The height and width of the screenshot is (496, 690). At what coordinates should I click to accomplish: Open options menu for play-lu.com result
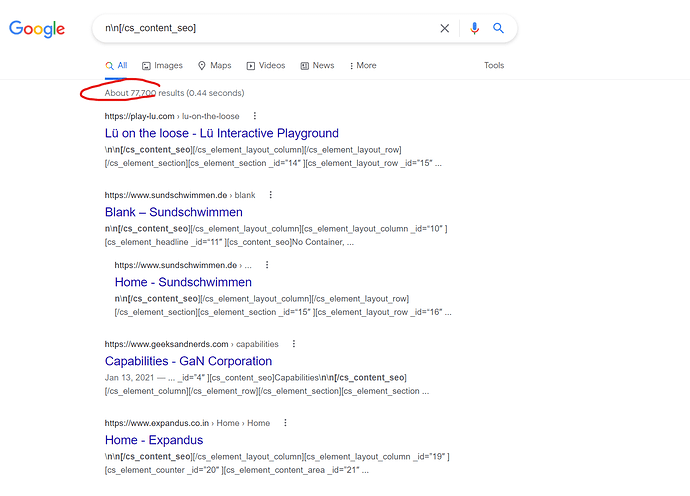254,116
